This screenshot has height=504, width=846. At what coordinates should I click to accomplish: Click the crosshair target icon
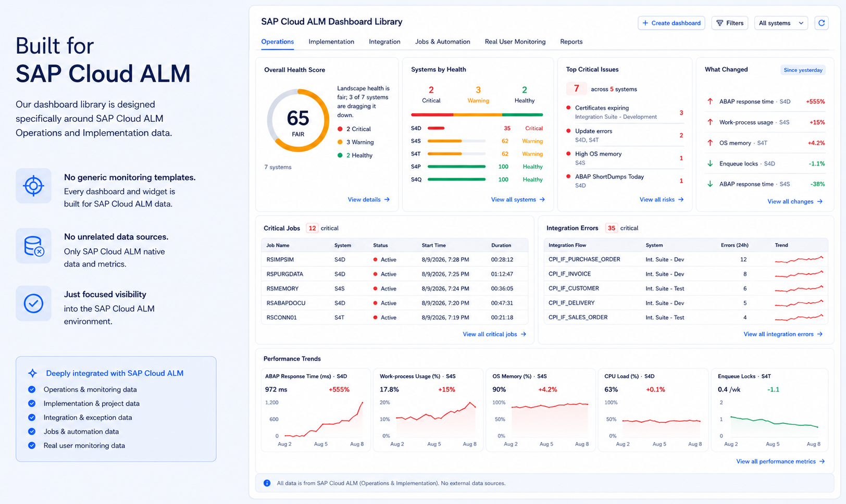[x=33, y=185]
